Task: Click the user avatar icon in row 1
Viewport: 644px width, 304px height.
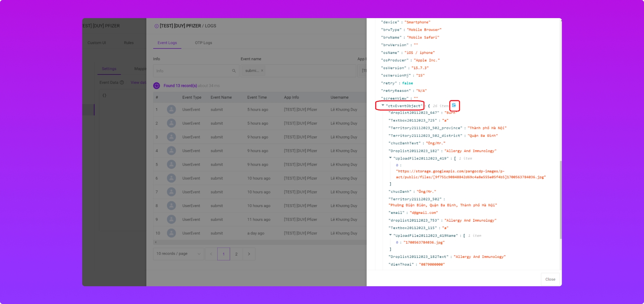Action: (171, 110)
